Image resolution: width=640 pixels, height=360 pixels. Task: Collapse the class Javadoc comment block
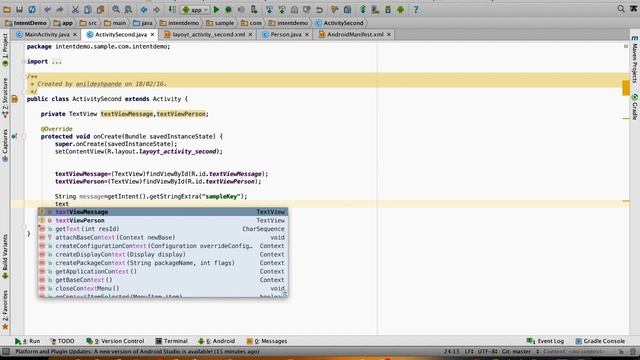pos(24,76)
